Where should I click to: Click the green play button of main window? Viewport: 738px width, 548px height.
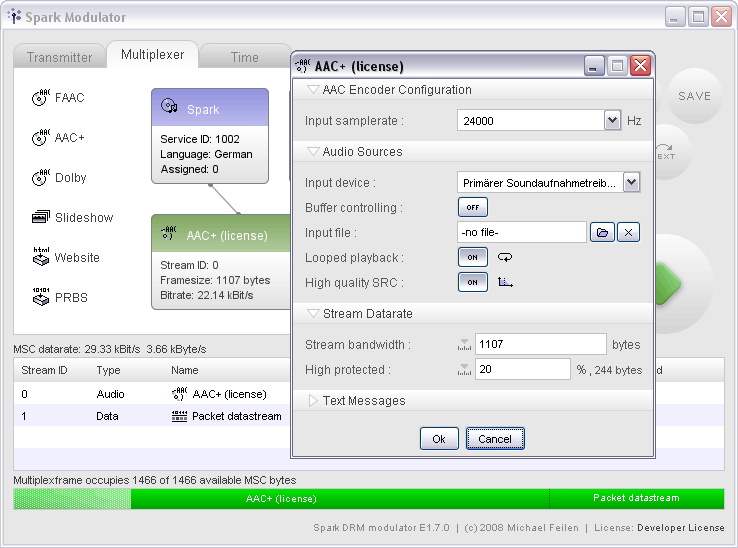tap(668, 283)
